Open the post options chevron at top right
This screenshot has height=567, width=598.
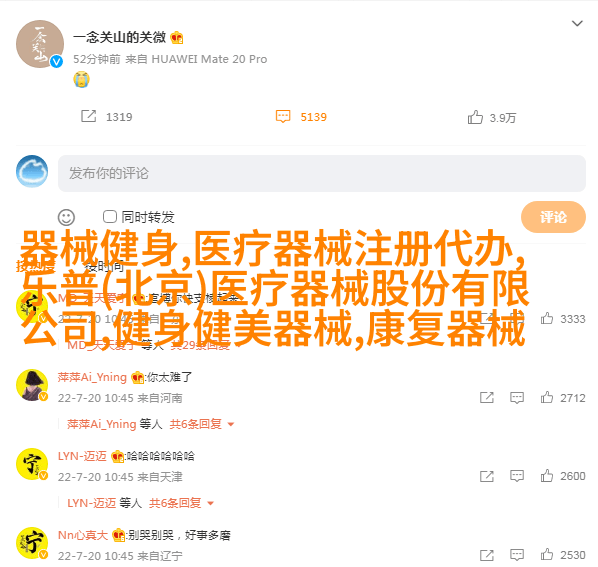pos(577,23)
